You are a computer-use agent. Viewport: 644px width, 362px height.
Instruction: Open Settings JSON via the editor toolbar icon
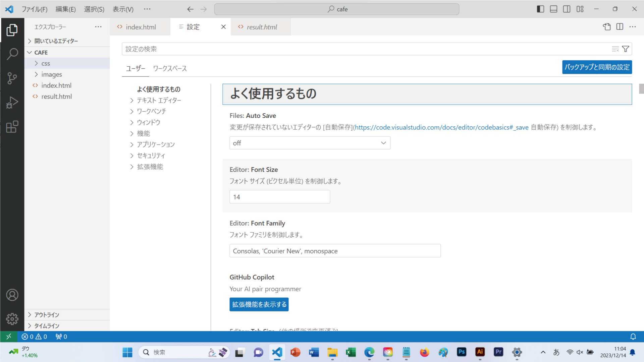click(x=606, y=27)
